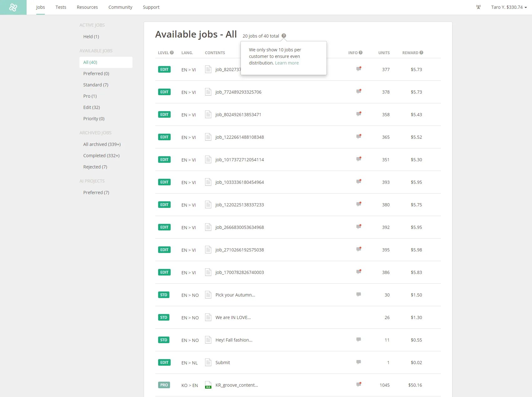Click comment icon for KR_groove_content job
Screen dimensions: 532x397
click(x=359, y=385)
